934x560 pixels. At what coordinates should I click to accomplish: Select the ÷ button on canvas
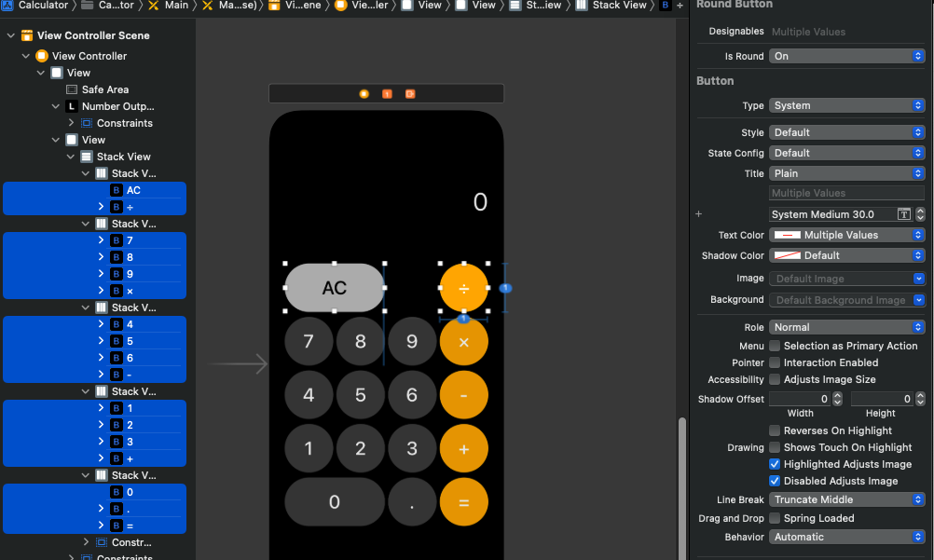click(463, 288)
